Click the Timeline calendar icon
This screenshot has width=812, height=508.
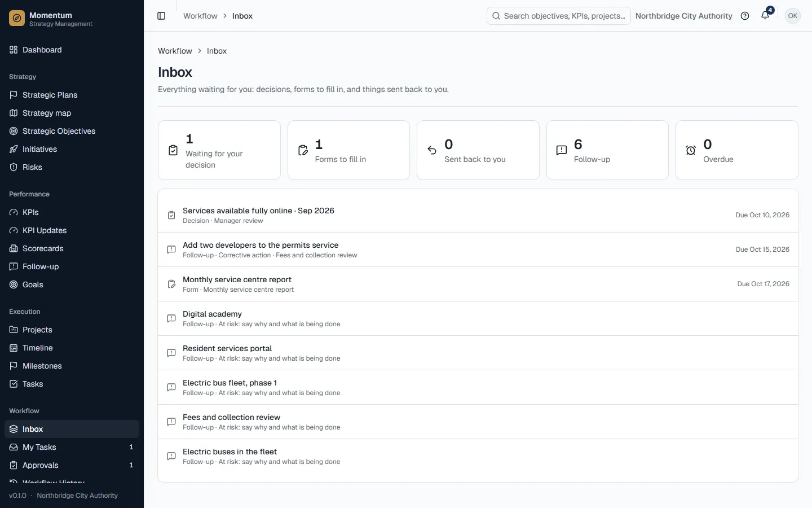pyautogui.click(x=14, y=348)
